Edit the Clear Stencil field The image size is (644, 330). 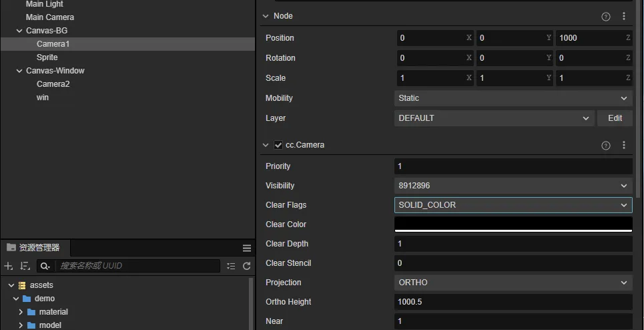[x=513, y=263]
